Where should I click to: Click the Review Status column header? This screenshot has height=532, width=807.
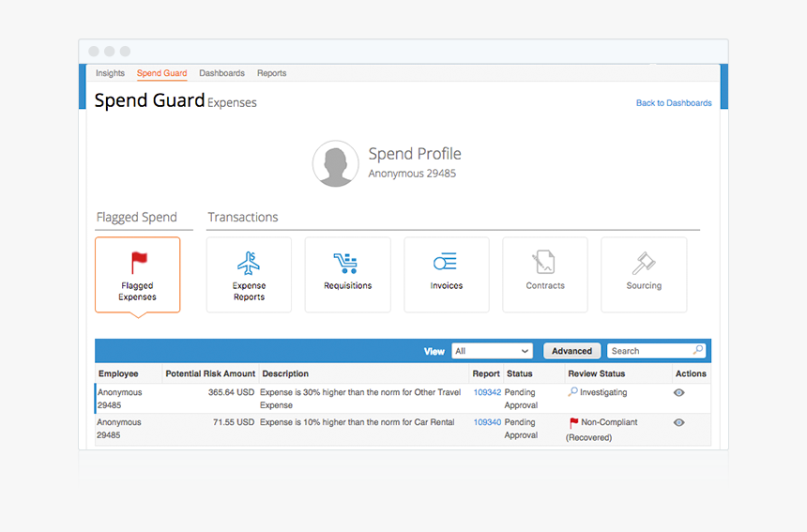(x=597, y=373)
